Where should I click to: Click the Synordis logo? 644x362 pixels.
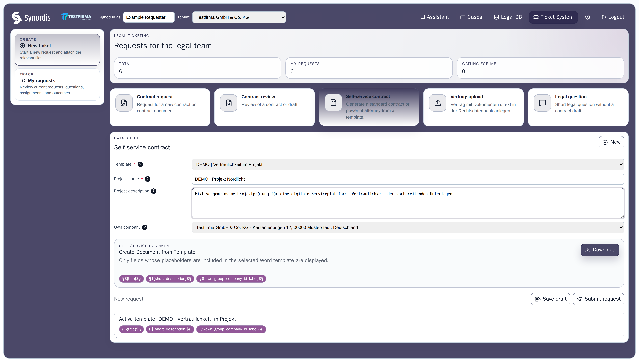(x=31, y=17)
